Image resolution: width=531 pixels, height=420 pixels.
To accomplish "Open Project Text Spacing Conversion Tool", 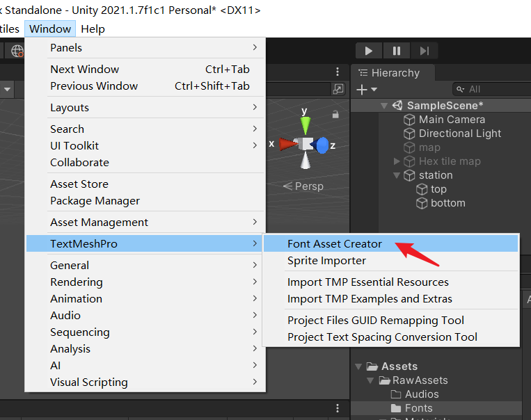I will pos(391,337).
